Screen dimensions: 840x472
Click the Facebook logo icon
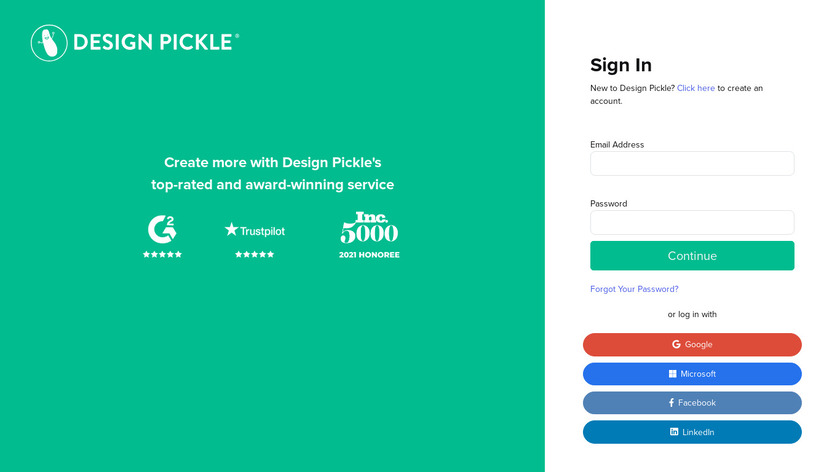[671, 403]
